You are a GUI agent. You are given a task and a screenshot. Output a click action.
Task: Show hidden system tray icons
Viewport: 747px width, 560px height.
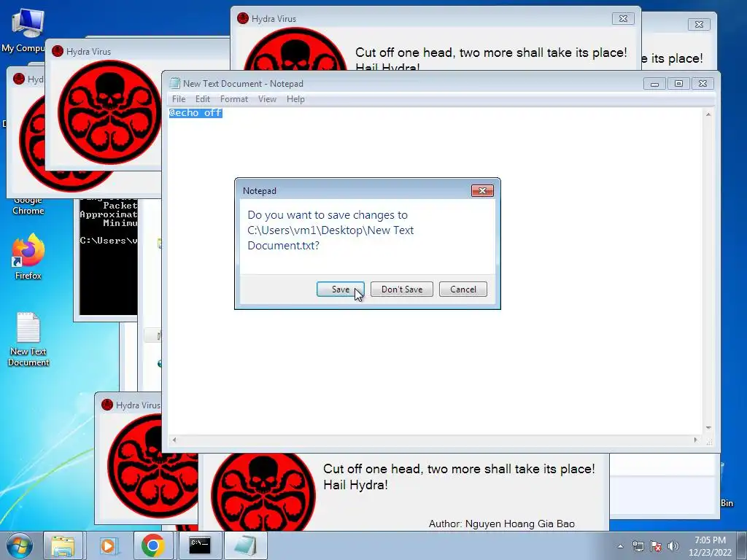[x=620, y=546]
